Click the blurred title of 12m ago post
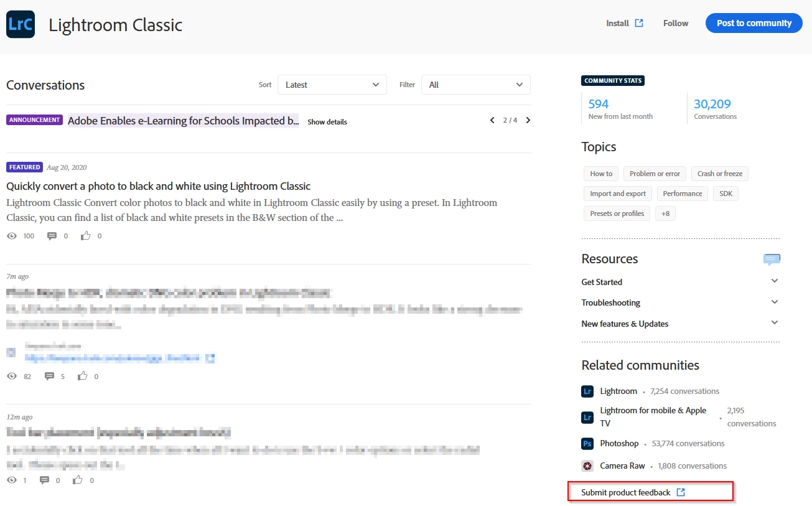Viewport: 812px width, 506px height. [x=119, y=432]
